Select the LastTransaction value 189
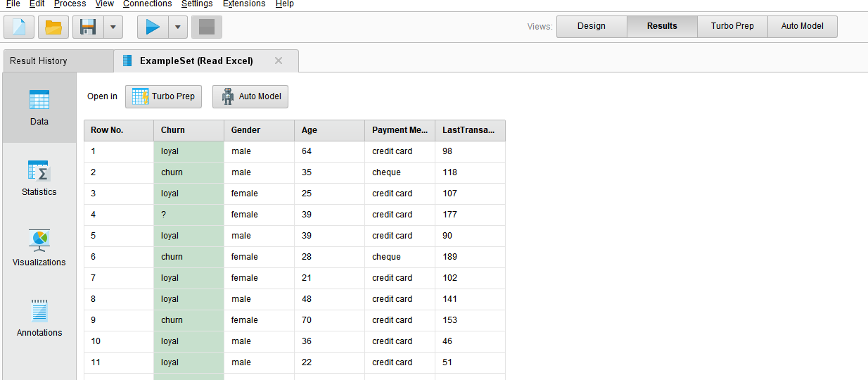 click(471, 257)
